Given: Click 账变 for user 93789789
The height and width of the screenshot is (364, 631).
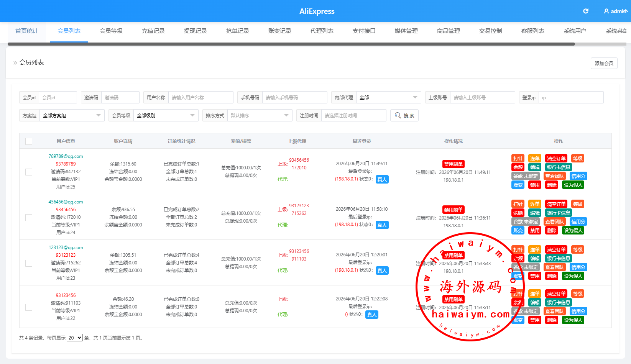Looking at the screenshot, I should coord(518,185).
